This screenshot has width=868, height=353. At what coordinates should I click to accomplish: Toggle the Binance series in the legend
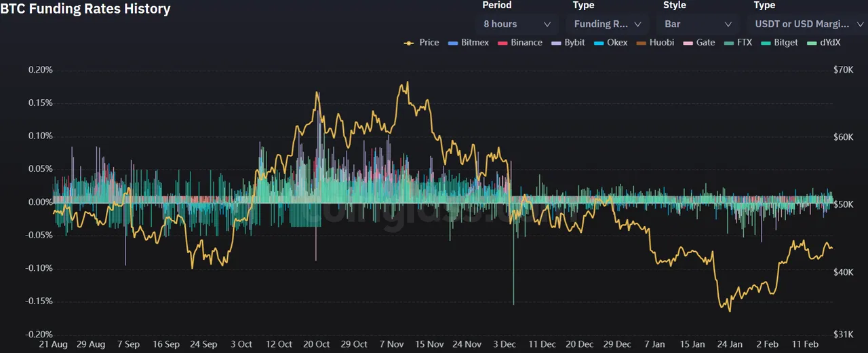[520, 42]
